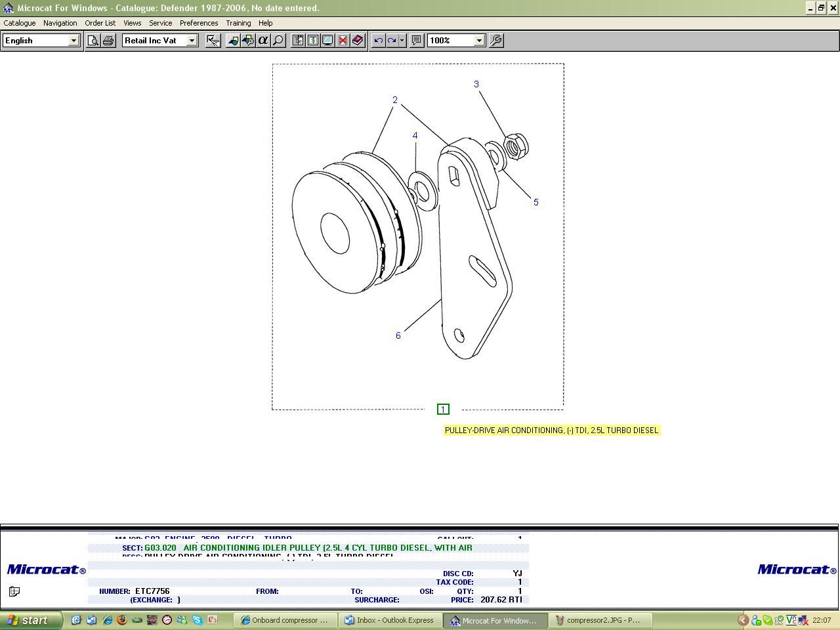The image size is (840, 630).
Task: Select callout number 6 on diagram
Action: pos(398,335)
